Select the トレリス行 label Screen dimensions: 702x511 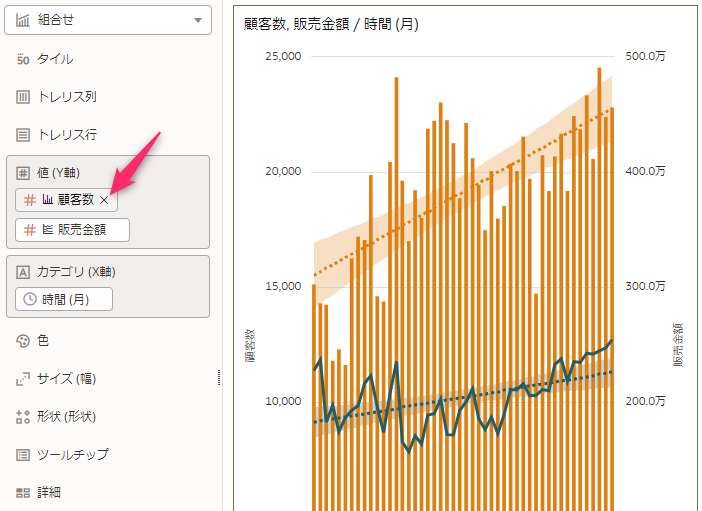(x=67, y=135)
